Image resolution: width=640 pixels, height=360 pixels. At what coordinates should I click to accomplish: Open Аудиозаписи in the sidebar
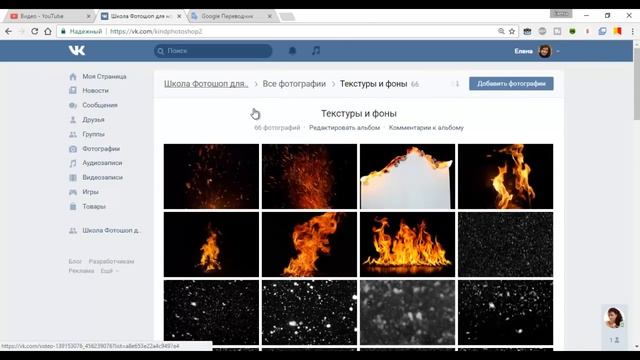click(102, 163)
